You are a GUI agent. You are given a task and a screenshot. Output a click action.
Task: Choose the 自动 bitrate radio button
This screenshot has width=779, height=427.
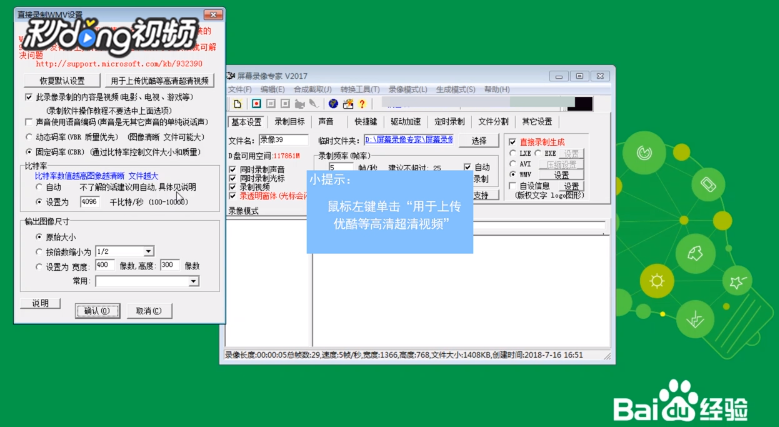39,187
